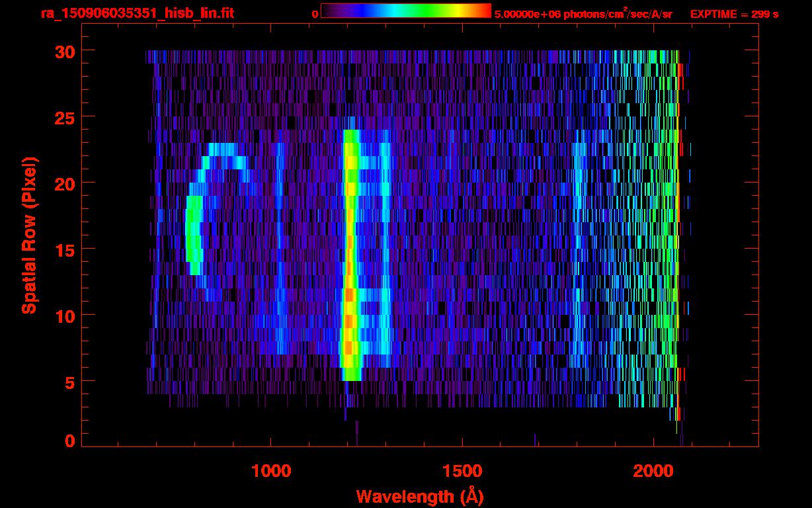Viewport: 812px width, 508px height.
Task: Click the EXPTIME = 299 s label
Action: 734,14
